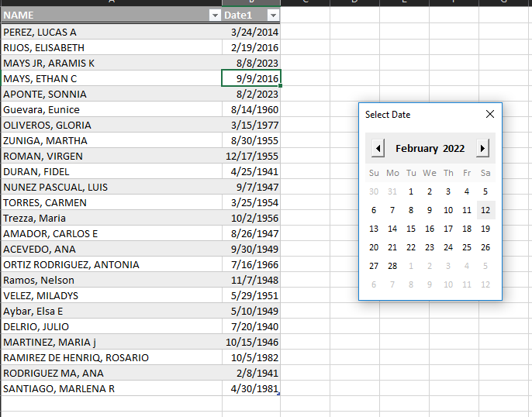Click the NAME header cell
Viewport: 532px width, 417px height.
[112, 16]
